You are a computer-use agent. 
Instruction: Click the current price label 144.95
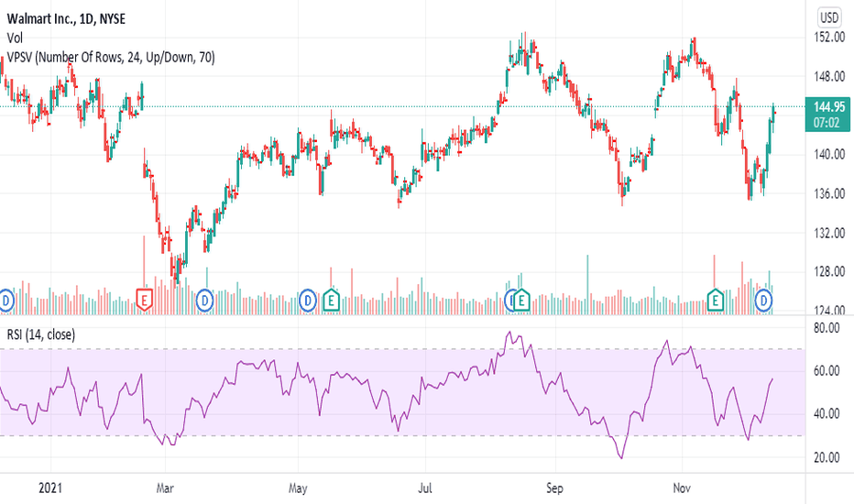point(829,107)
